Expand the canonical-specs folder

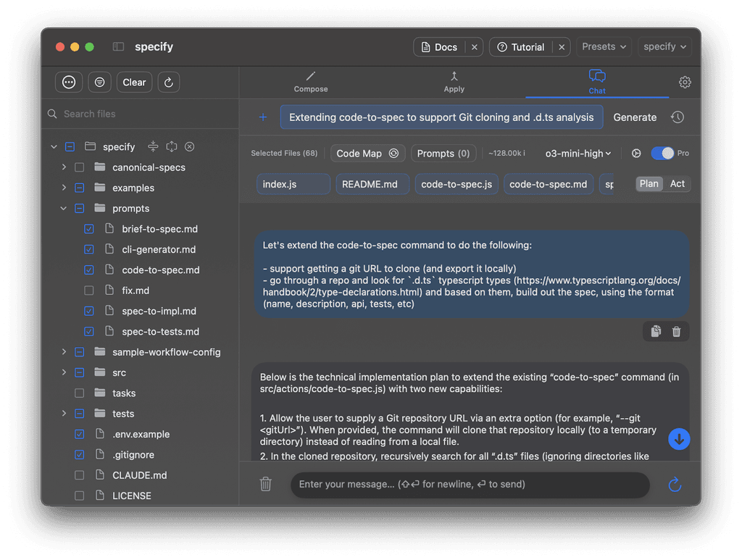point(64,167)
